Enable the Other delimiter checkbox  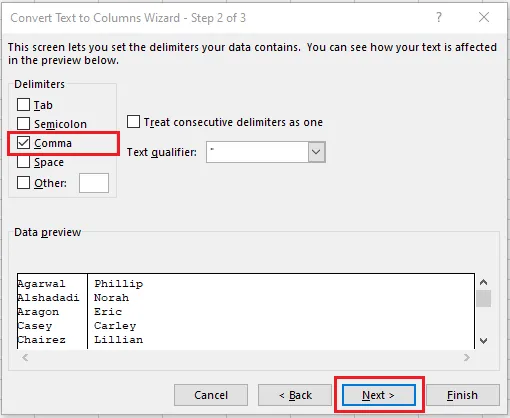23,183
